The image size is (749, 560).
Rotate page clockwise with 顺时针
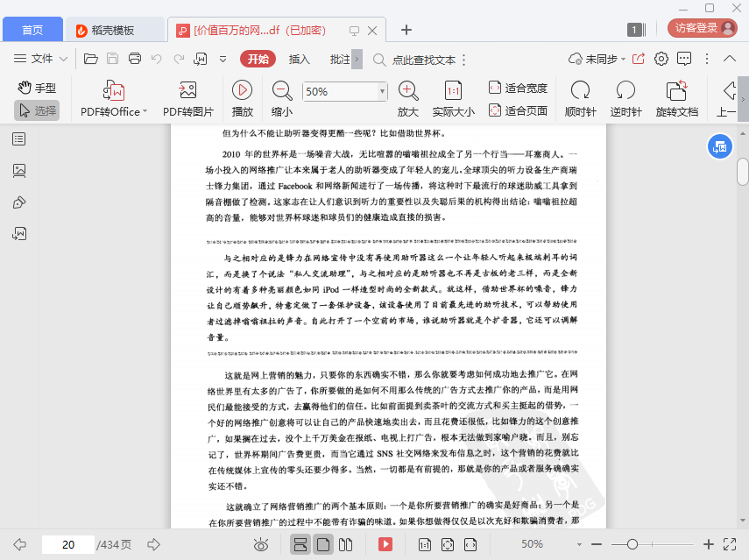580,90
